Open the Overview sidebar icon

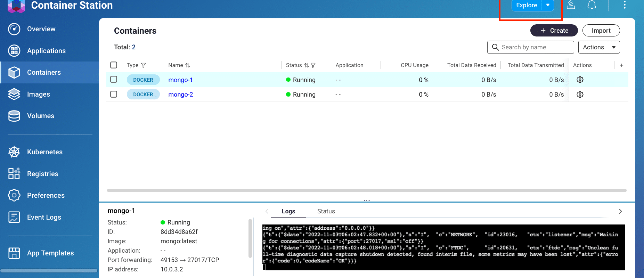click(14, 29)
